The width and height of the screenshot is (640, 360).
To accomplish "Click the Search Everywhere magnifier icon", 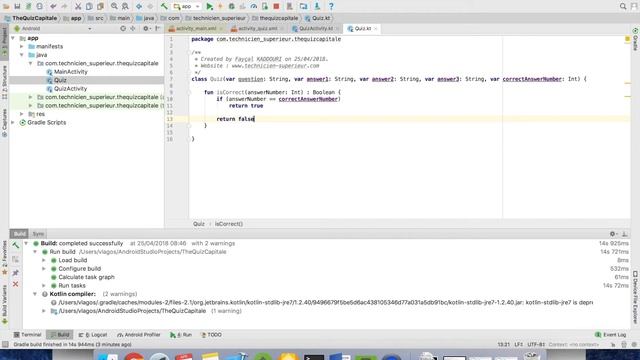I will tap(623, 6).
